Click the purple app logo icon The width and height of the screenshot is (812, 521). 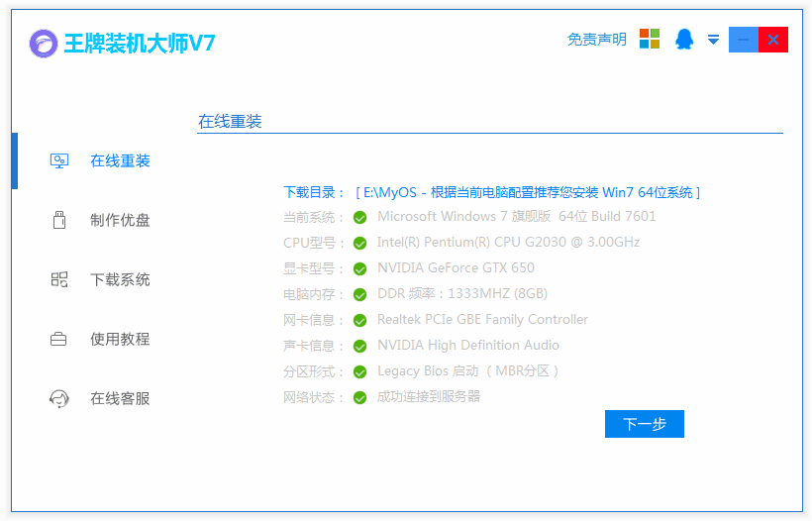tap(44, 43)
